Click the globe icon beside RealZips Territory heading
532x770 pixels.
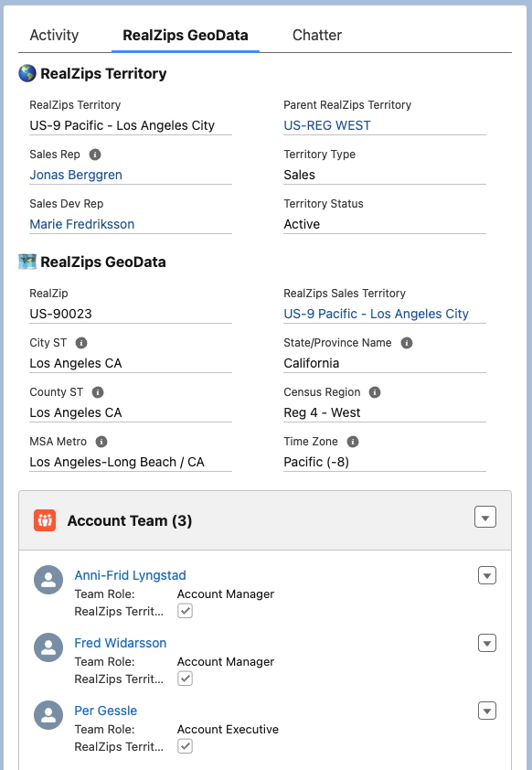pyautogui.click(x=27, y=73)
